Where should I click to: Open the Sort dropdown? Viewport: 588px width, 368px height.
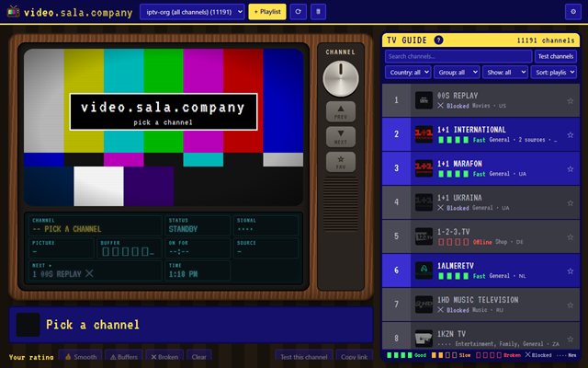(554, 72)
